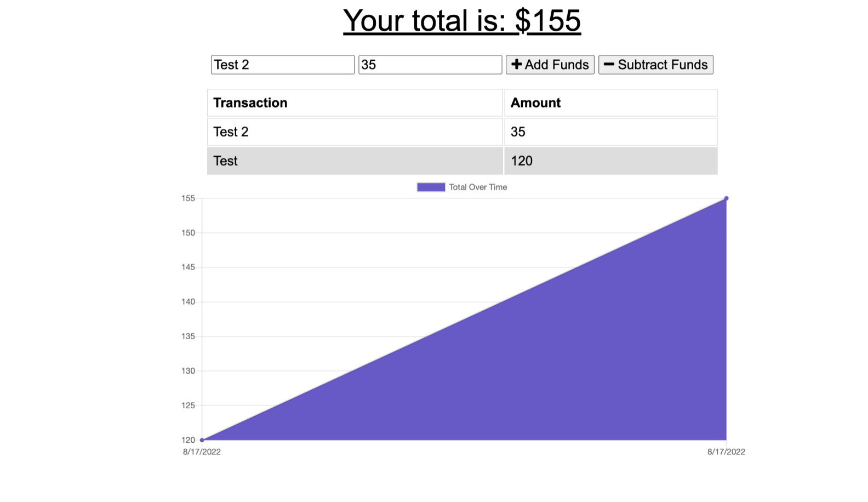Viewport: 868px width, 502px height.
Task: Click the amount cell showing 120
Action: click(x=521, y=161)
